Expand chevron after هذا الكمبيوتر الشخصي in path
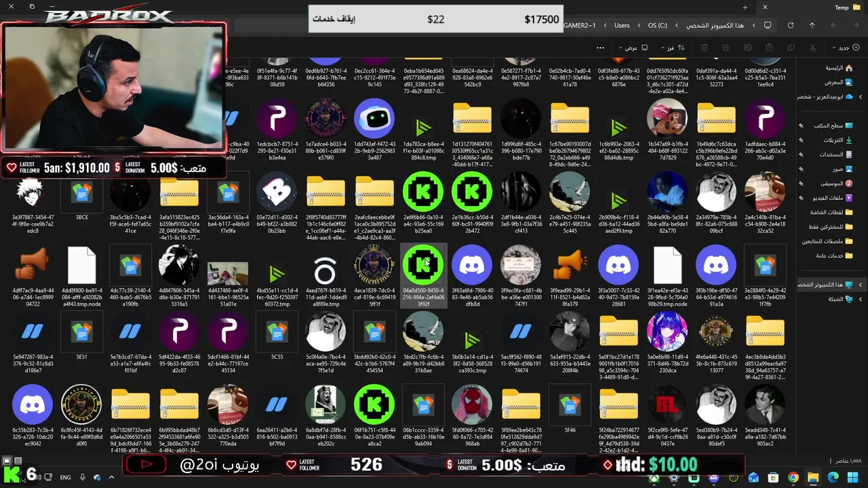868x488 pixels. (676, 25)
